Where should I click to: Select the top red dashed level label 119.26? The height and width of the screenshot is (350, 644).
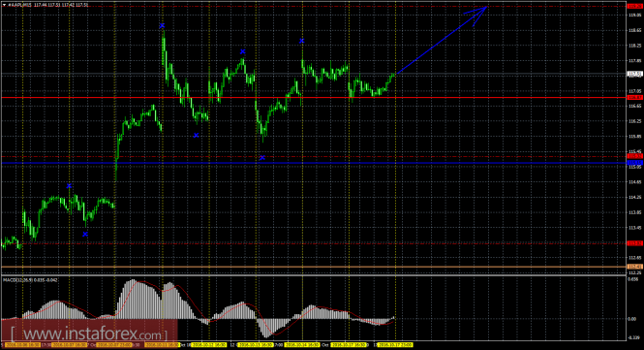point(635,6)
